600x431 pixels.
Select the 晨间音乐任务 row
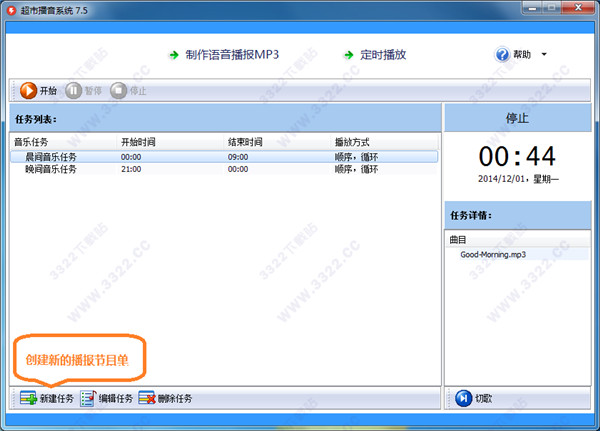click(224, 157)
